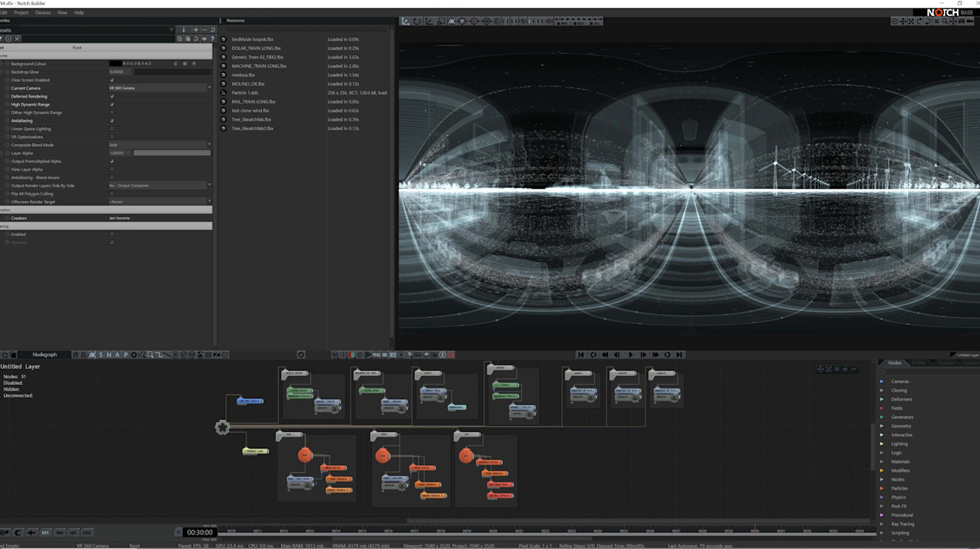Screen dimensions: 980x549
Task: Disable the High Dynamic Range checkbox
Action: click(112, 104)
